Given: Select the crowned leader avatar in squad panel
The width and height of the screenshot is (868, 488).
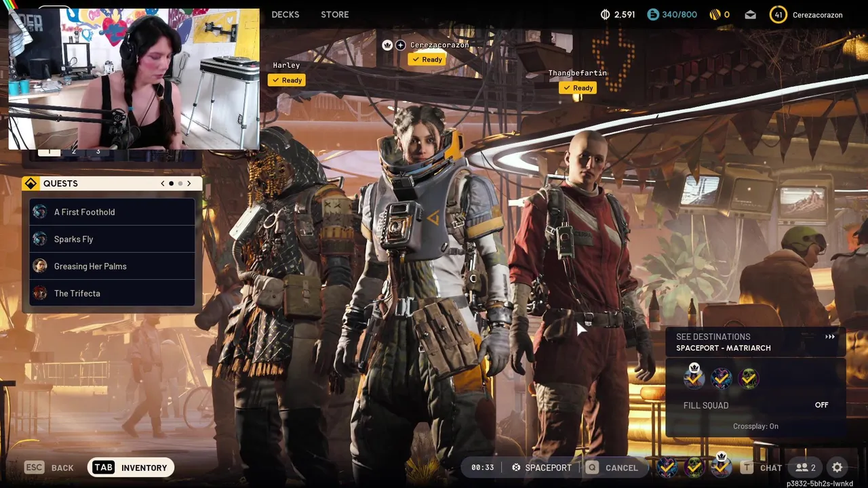Looking at the screenshot, I should point(694,378).
